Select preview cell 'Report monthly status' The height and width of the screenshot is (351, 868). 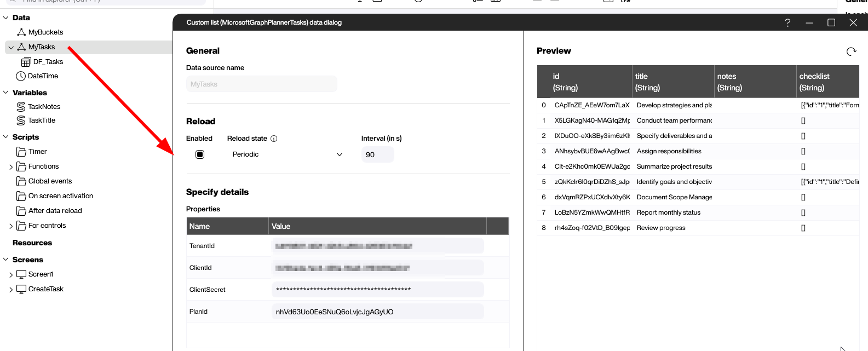pyautogui.click(x=668, y=212)
